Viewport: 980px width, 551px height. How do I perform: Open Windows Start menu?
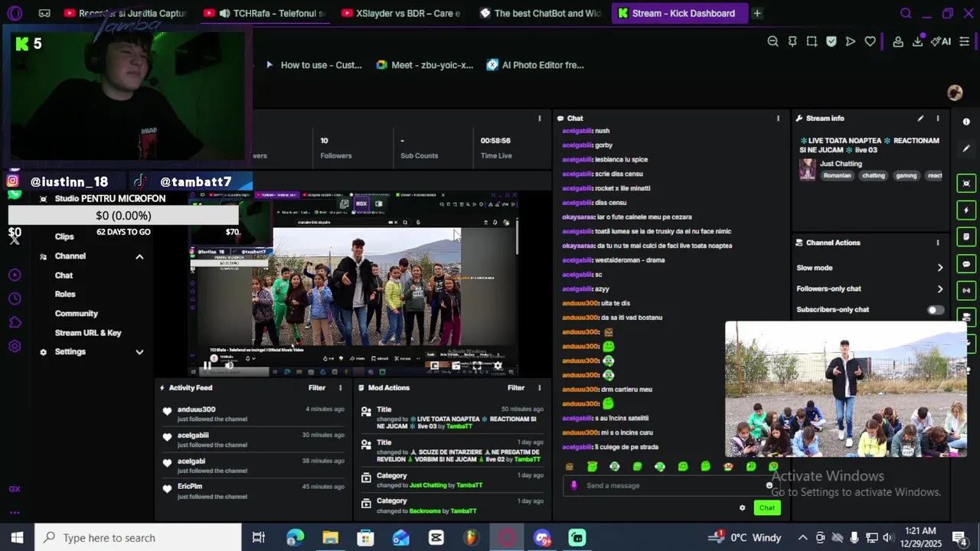[x=17, y=538]
